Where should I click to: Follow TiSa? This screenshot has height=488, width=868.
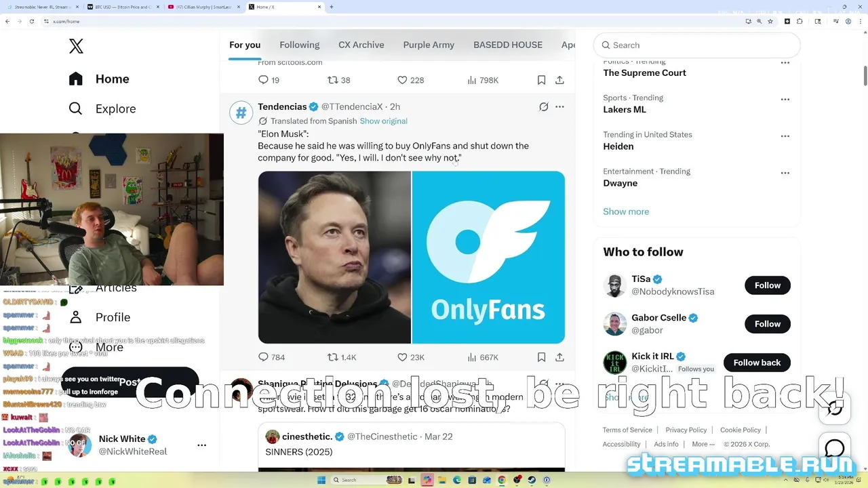pos(768,285)
